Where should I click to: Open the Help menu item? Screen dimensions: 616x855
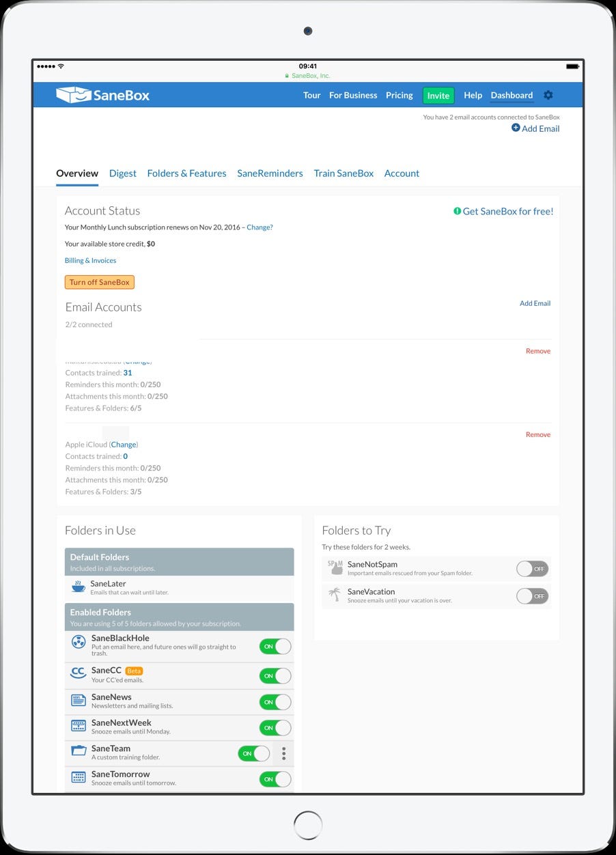473,95
